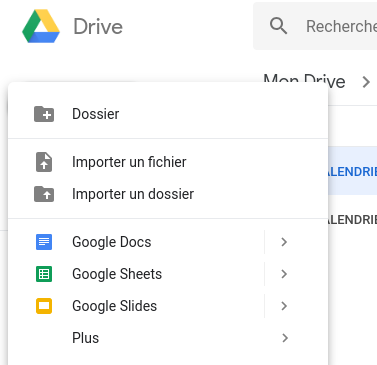Open the Plus menu entry
Screen dimensions: 377x365
(x=168, y=338)
